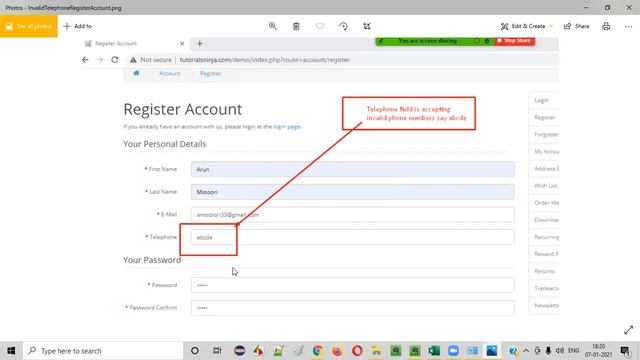This screenshot has height=360, width=640.
Task: Open Google Chrome from the taskbar
Action: [x=318, y=351]
